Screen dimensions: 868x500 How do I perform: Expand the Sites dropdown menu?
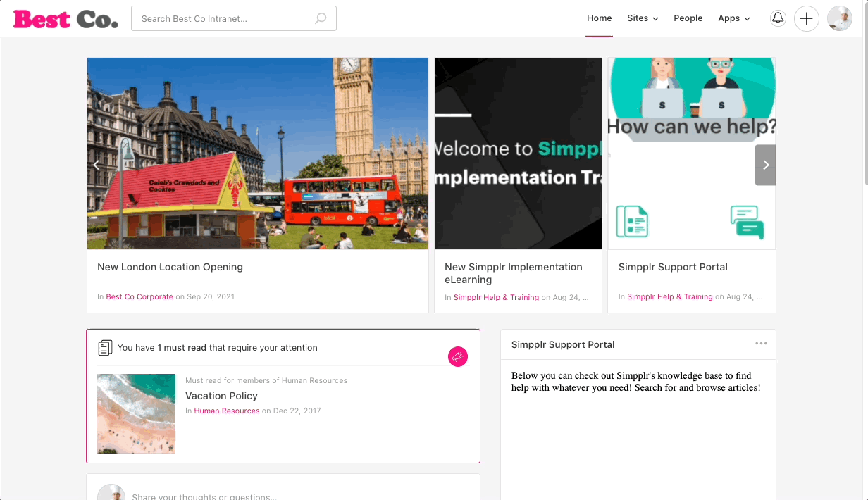point(643,18)
